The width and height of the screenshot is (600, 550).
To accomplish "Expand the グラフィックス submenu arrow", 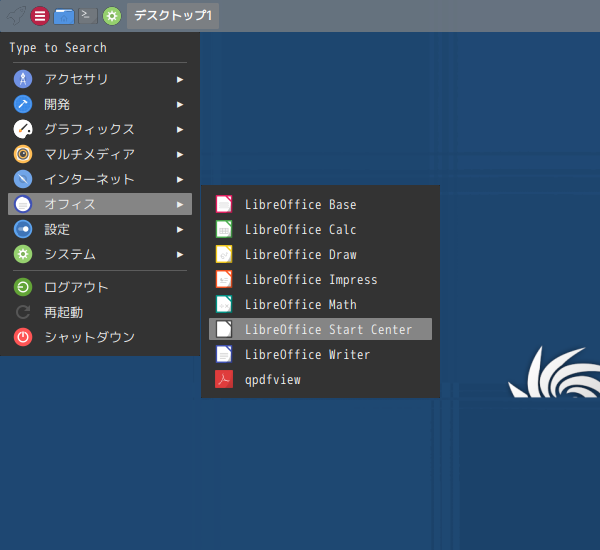I will pyautogui.click(x=180, y=129).
